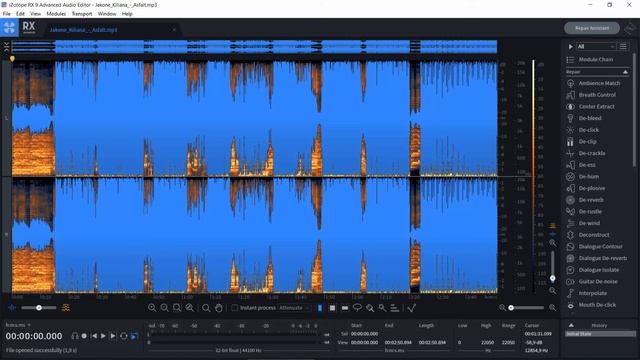Toggle the blue play-selection follow button

[134, 336]
